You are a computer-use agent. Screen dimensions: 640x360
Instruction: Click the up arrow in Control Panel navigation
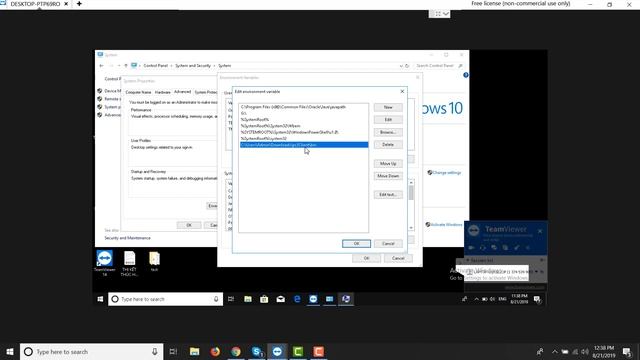tap(126, 66)
